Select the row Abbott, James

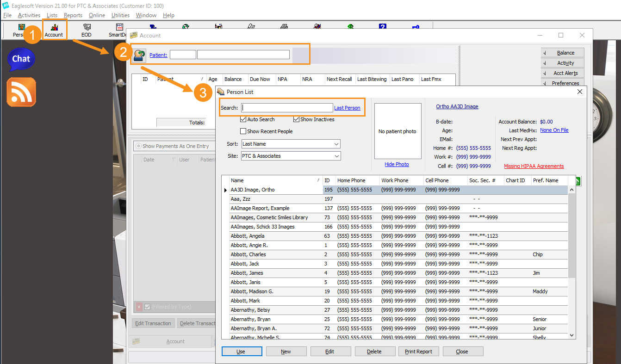398,273
